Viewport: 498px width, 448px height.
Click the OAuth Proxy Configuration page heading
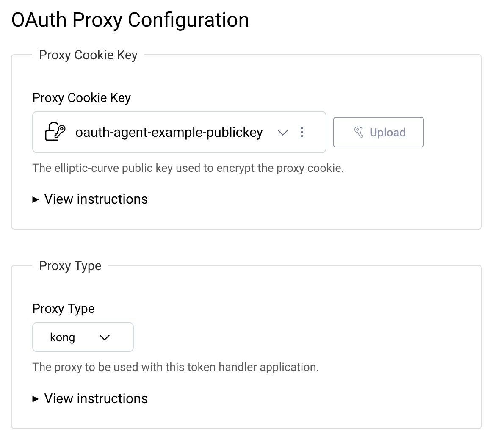(130, 19)
